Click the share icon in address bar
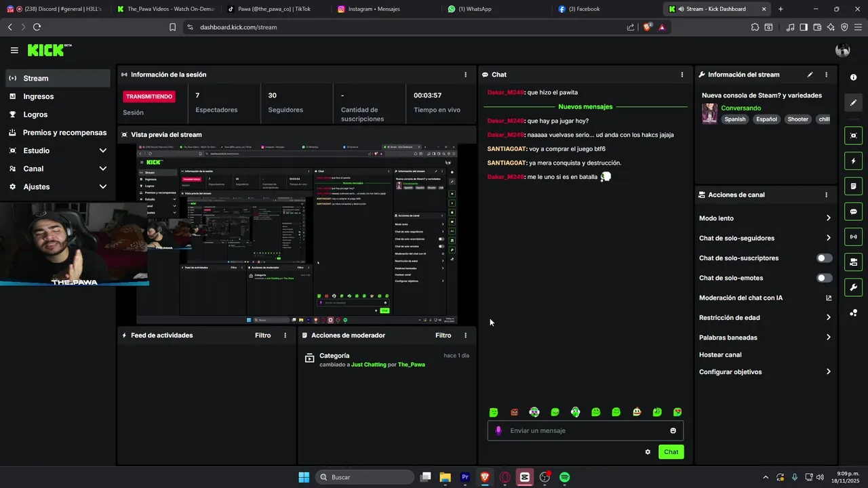868x488 pixels. (x=631, y=27)
